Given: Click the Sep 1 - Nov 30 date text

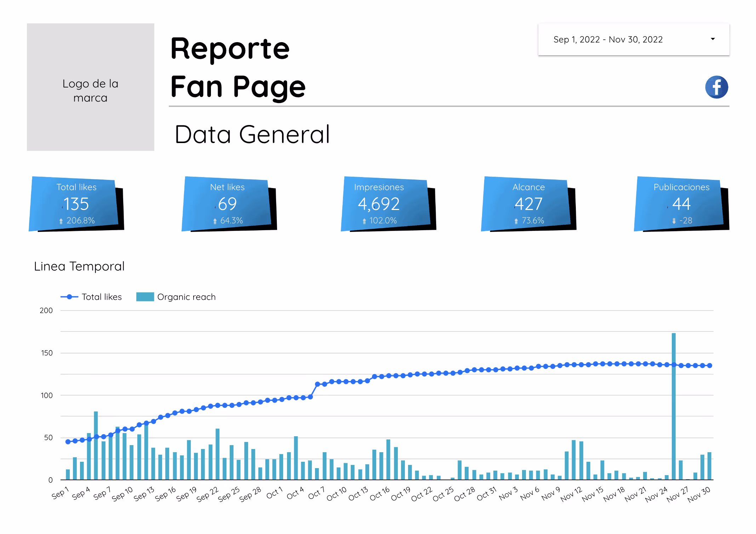Looking at the screenshot, I should coord(608,39).
